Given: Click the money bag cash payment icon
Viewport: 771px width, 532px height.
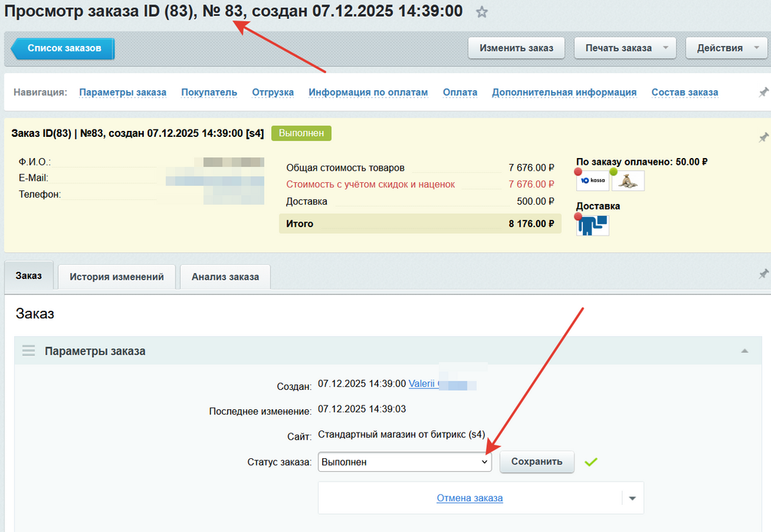Looking at the screenshot, I should 628,181.
